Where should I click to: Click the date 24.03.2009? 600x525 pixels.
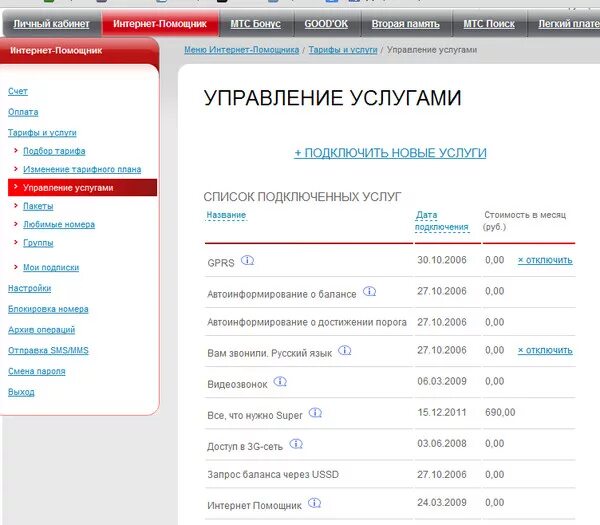pyautogui.click(x=442, y=502)
